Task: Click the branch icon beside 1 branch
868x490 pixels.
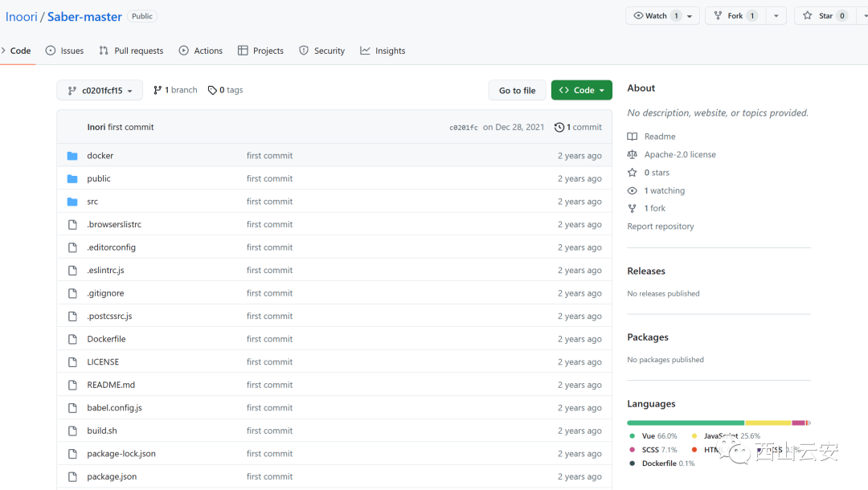Action: [x=158, y=90]
